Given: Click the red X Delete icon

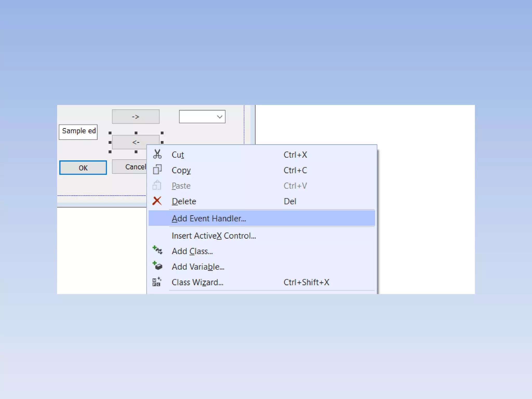Looking at the screenshot, I should click(x=157, y=201).
